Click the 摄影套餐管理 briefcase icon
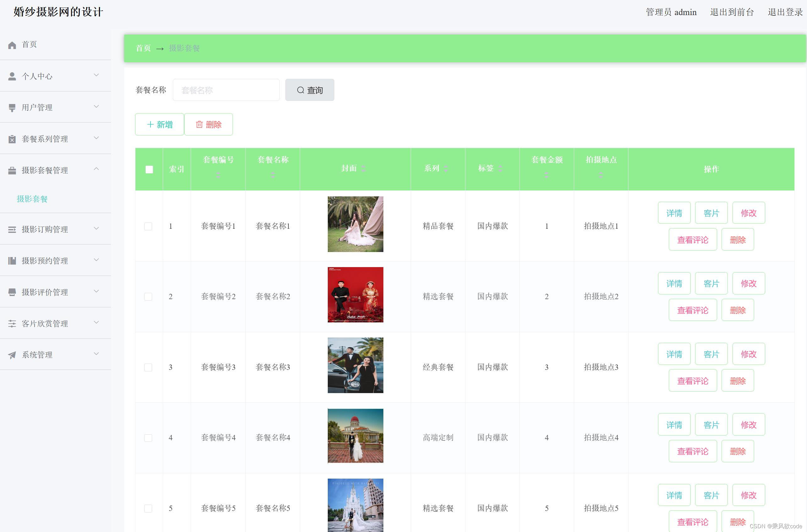Image resolution: width=807 pixels, height=532 pixels. [x=12, y=171]
